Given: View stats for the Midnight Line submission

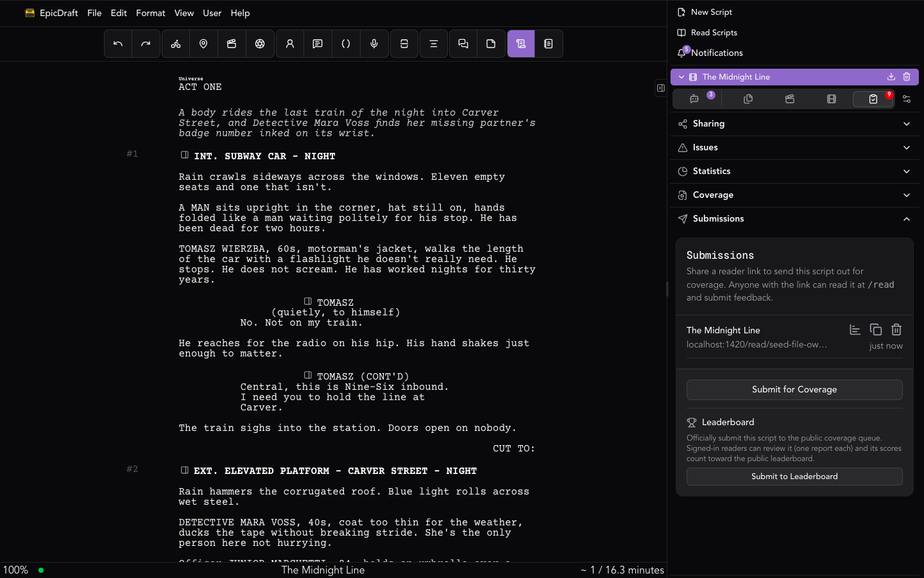Looking at the screenshot, I should click(855, 329).
